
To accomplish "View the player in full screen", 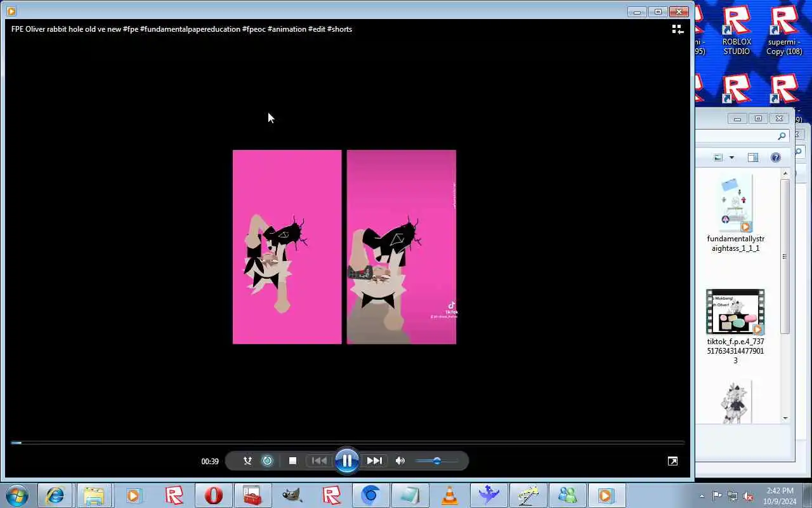I will pos(672,461).
